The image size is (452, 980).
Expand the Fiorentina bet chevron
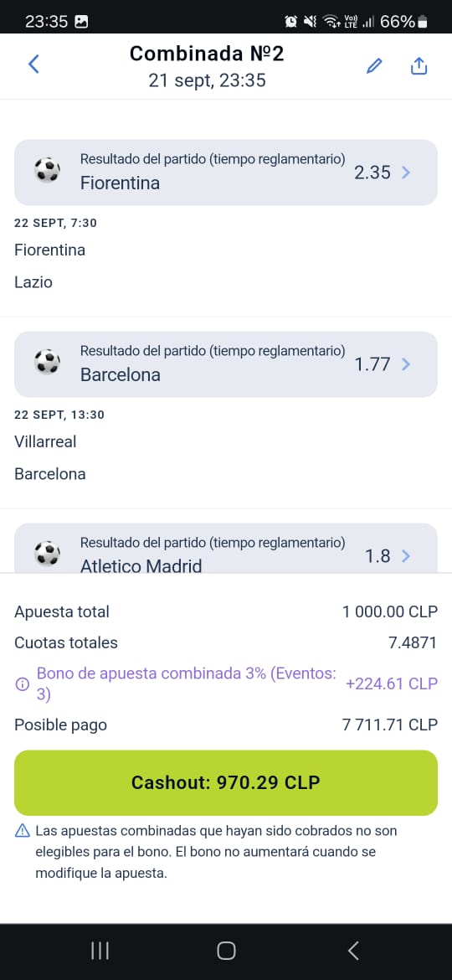(x=407, y=173)
